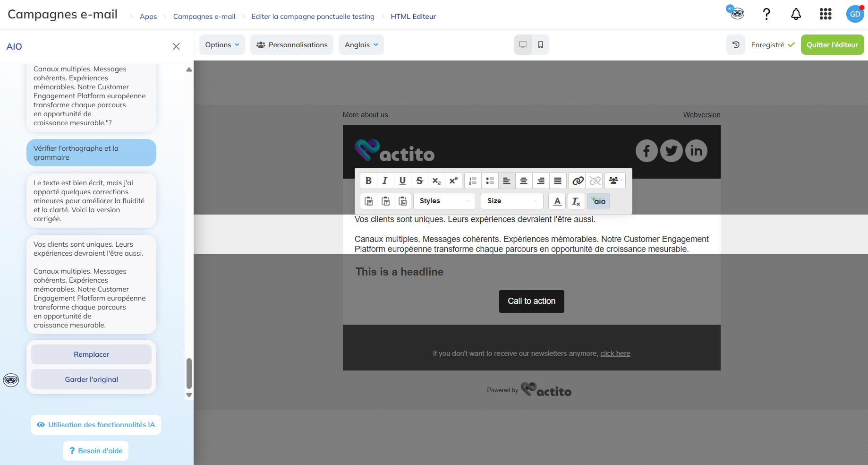The height and width of the screenshot is (465, 868).
Task: Open the help question mark icon
Action: [x=766, y=14]
